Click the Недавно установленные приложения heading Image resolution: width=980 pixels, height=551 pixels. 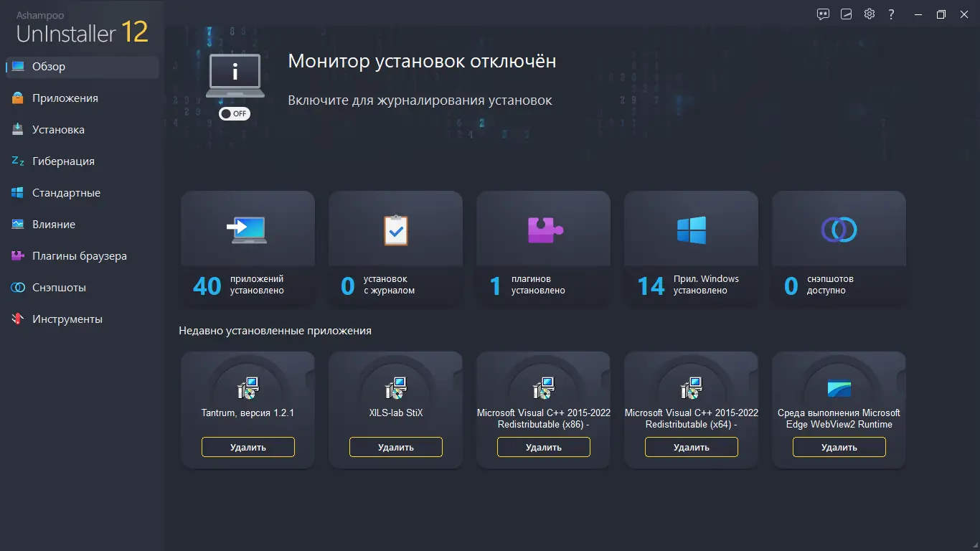pos(275,331)
